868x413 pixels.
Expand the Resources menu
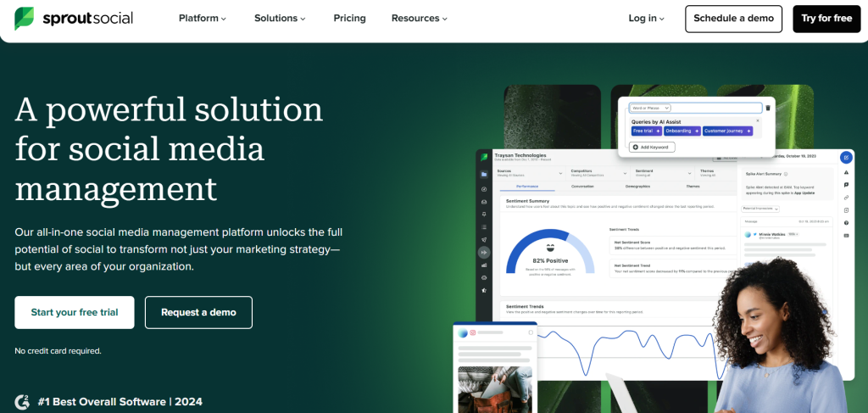coord(419,19)
